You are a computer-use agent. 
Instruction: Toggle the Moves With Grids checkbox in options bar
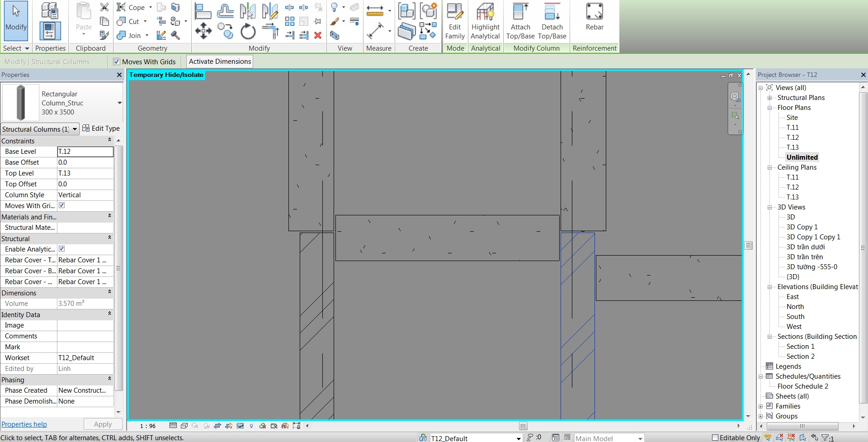pyautogui.click(x=117, y=62)
